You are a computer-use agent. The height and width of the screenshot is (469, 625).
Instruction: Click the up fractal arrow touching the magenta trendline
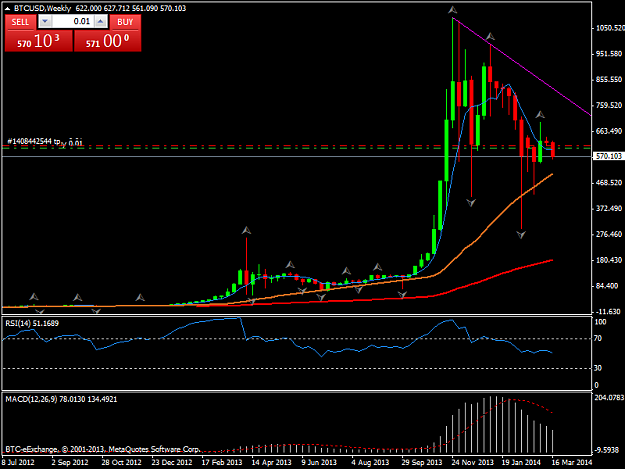490,37
